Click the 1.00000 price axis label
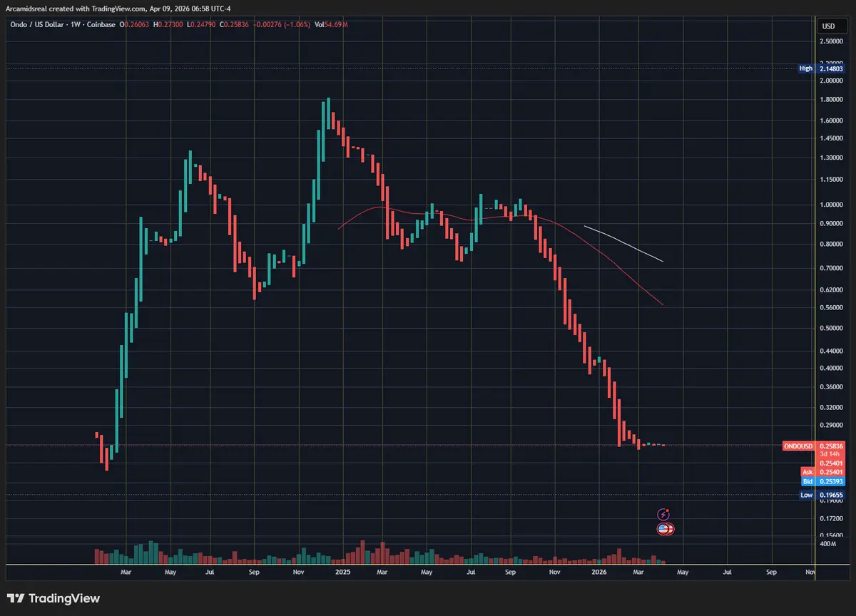Image resolution: width=856 pixels, height=616 pixels. point(832,205)
